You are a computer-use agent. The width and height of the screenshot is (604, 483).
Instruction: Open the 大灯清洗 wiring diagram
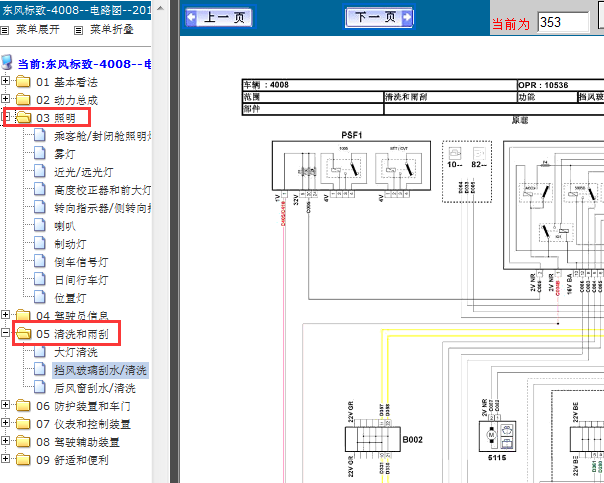click(76, 352)
